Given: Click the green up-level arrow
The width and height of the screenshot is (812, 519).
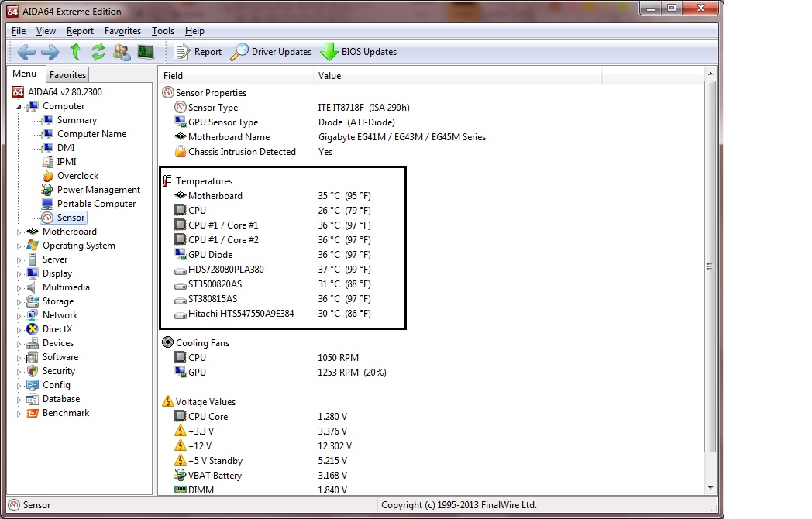Looking at the screenshot, I should [75, 52].
